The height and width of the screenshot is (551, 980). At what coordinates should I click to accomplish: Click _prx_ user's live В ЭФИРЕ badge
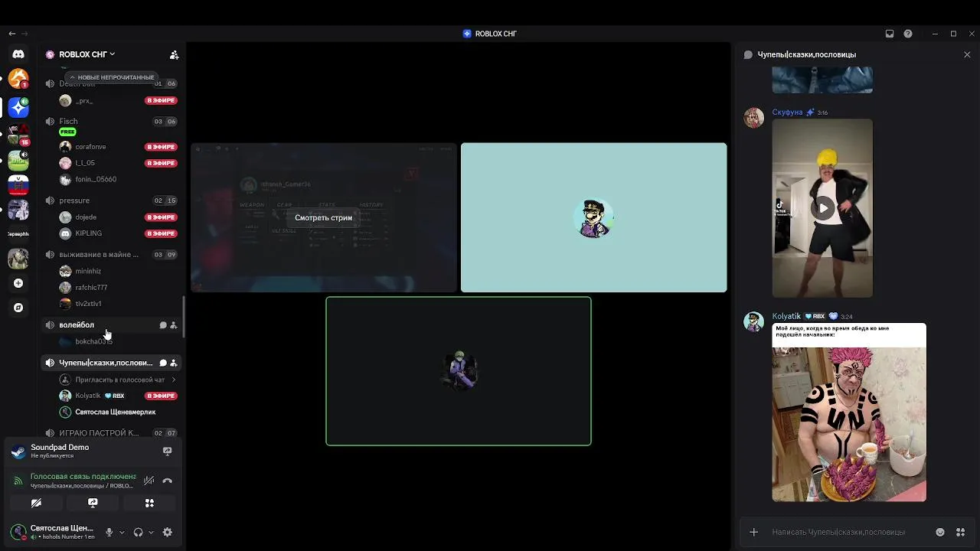coord(161,100)
